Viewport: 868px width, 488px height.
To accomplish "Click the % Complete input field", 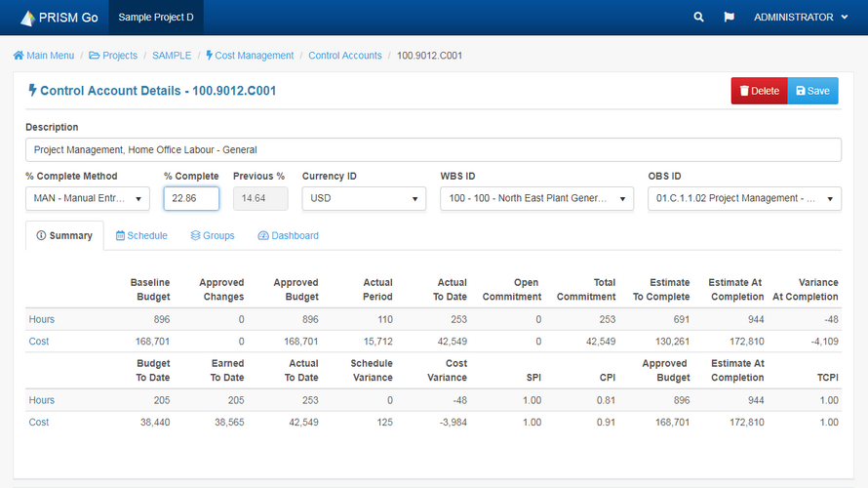I will (191, 198).
